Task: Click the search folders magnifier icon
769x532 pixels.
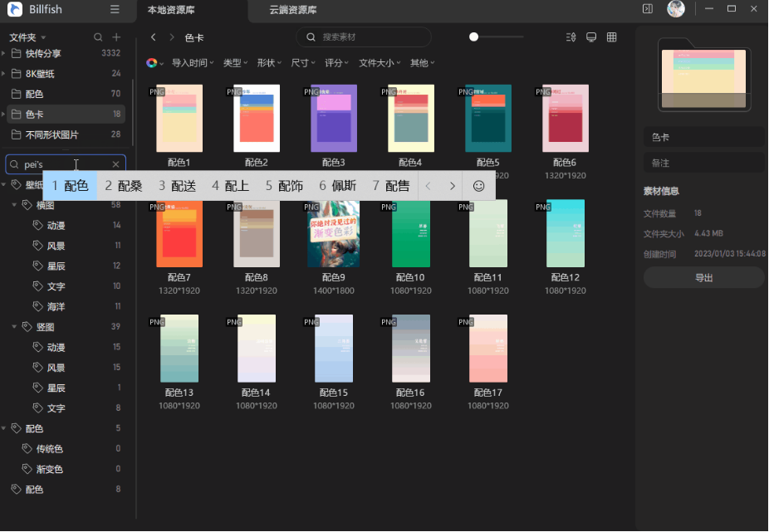Action: (x=98, y=37)
